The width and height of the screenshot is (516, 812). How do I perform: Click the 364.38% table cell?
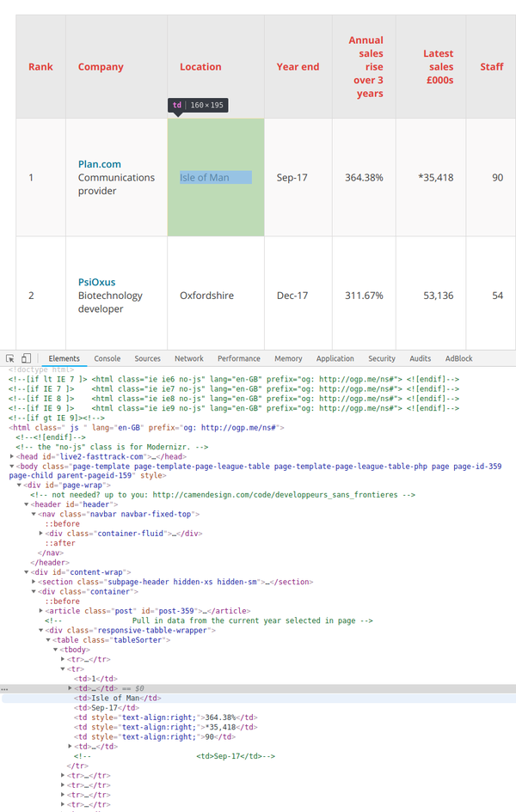pyautogui.click(x=364, y=178)
